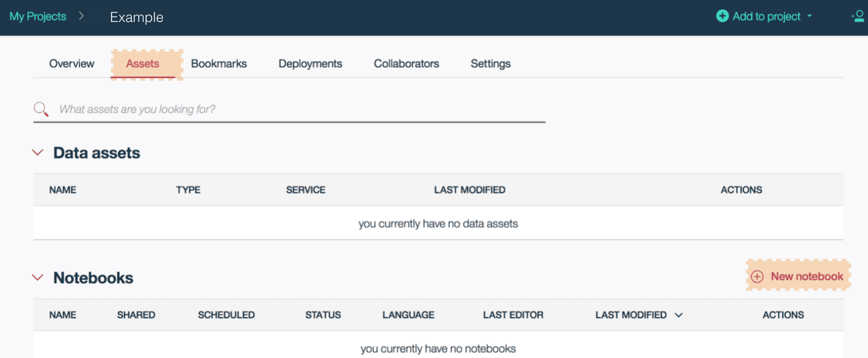Open the project Settings tab
Image resolution: width=868 pixels, height=358 pixels.
pos(491,64)
